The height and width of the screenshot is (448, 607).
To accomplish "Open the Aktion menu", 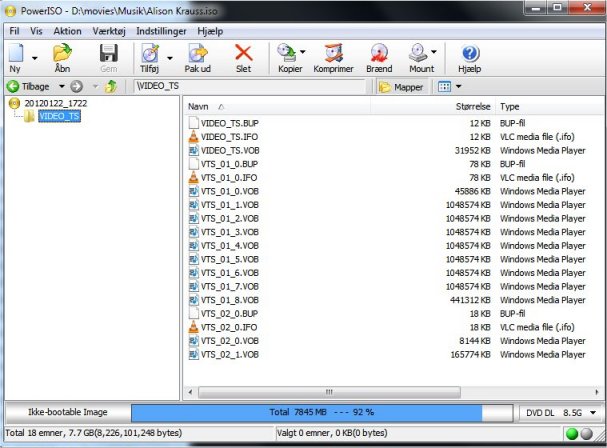I will click(67, 31).
